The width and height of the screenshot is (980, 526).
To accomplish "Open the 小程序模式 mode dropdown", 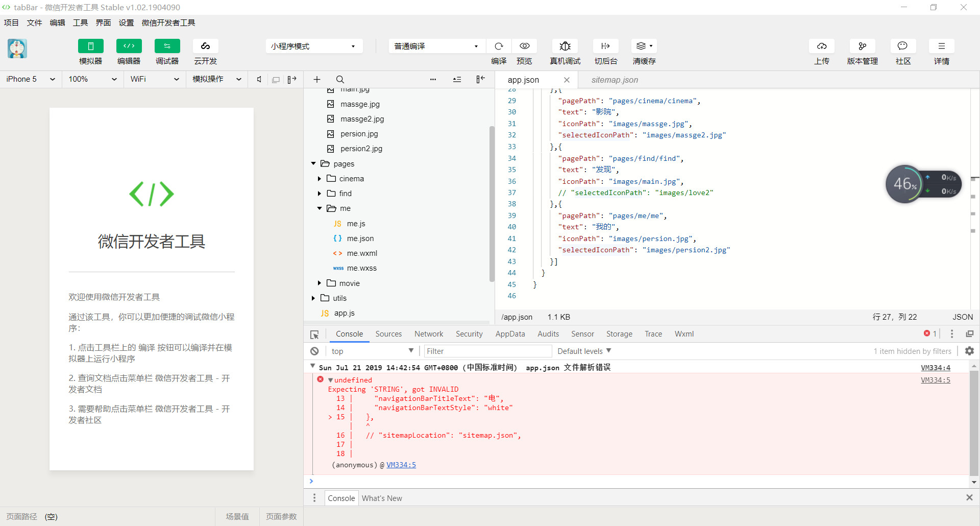I will point(314,46).
